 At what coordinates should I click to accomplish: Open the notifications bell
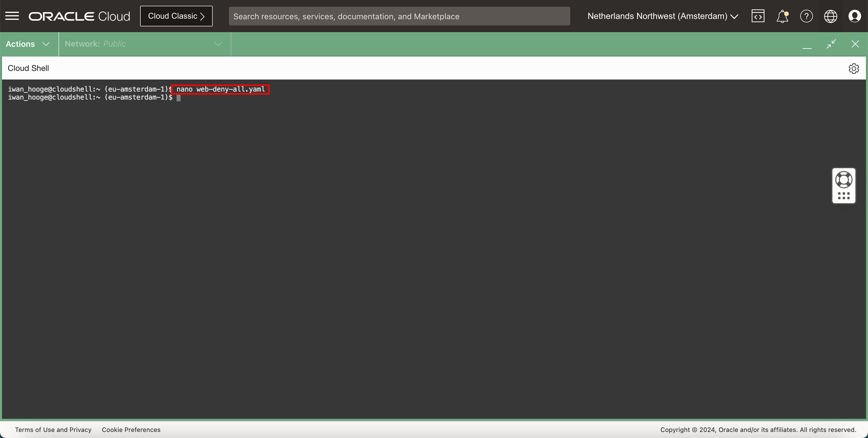[x=782, y=16]
